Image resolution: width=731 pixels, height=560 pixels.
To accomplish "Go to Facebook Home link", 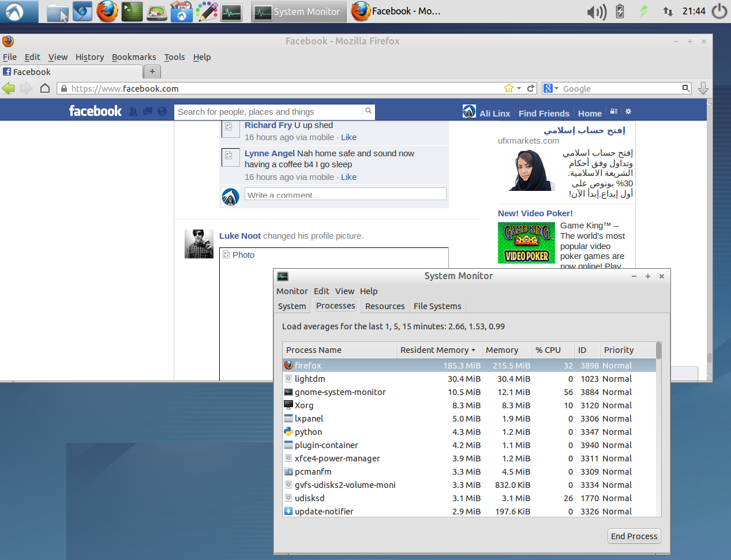I will [x=590, y=113].
